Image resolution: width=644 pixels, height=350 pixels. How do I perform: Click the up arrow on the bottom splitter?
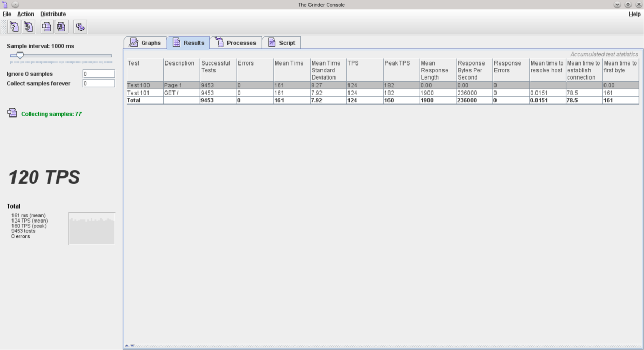(126, 346)
